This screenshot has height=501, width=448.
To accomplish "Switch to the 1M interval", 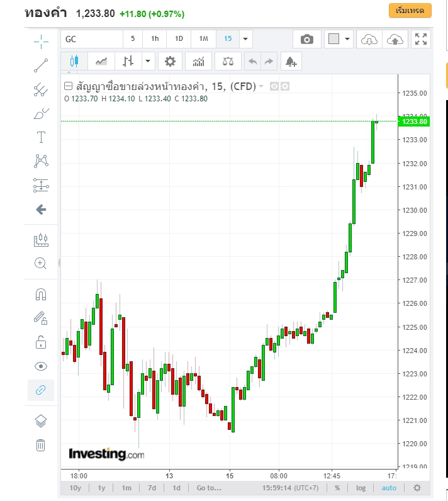I will coord(203,39).
